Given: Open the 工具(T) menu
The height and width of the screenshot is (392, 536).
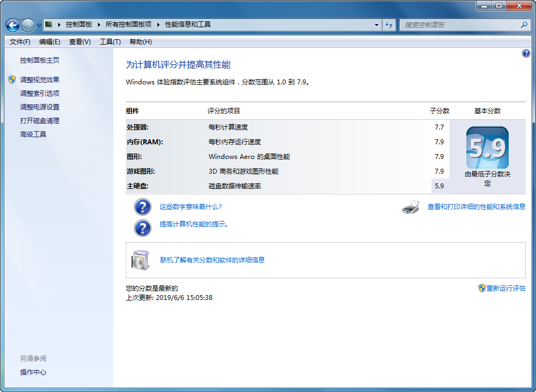Looking at the screenshot, I should pos(110,42).
